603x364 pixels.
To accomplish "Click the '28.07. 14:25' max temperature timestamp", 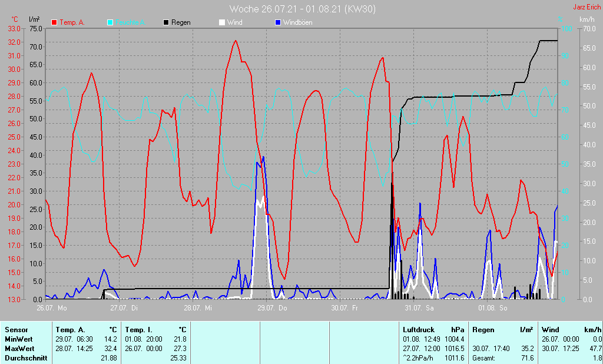I will tap(74, 349).
